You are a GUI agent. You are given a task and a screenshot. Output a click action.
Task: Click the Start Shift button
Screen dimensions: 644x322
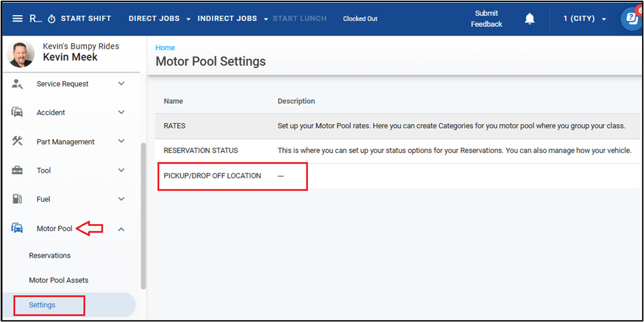tap(80, 18)
